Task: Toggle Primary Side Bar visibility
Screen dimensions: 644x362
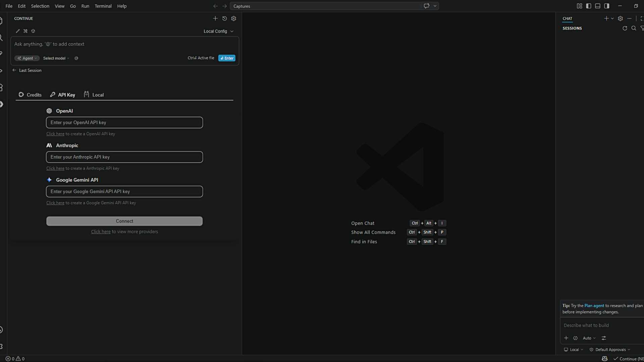Action: pos(589,6)
